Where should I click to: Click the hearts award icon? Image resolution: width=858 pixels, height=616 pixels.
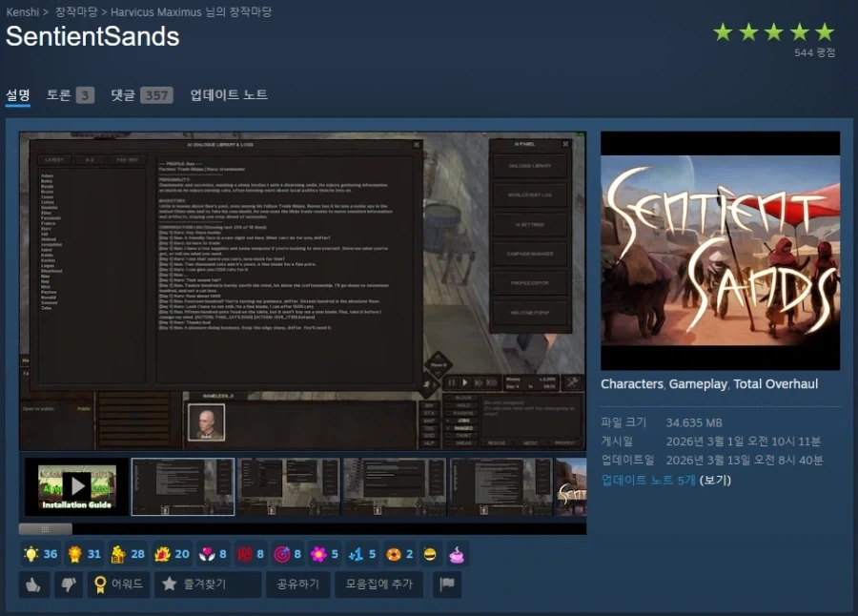point(207,554)
